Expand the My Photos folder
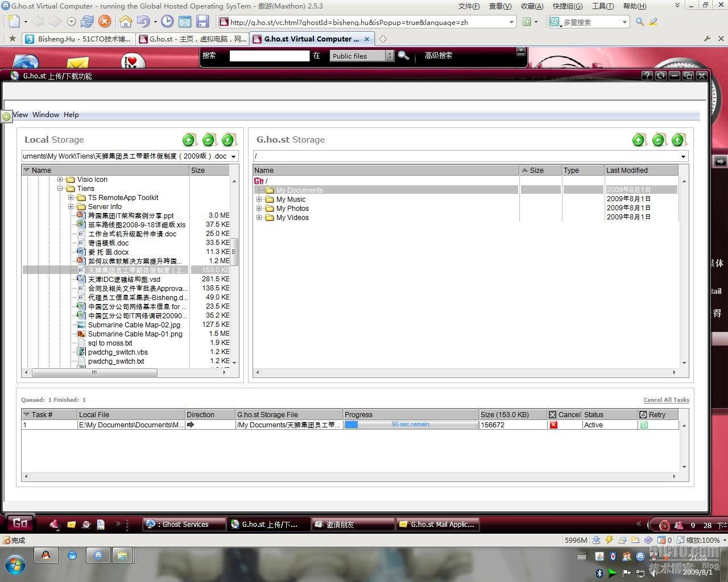Image resolution: width=728 pixels, height=582 pixels. coord(259,209)
